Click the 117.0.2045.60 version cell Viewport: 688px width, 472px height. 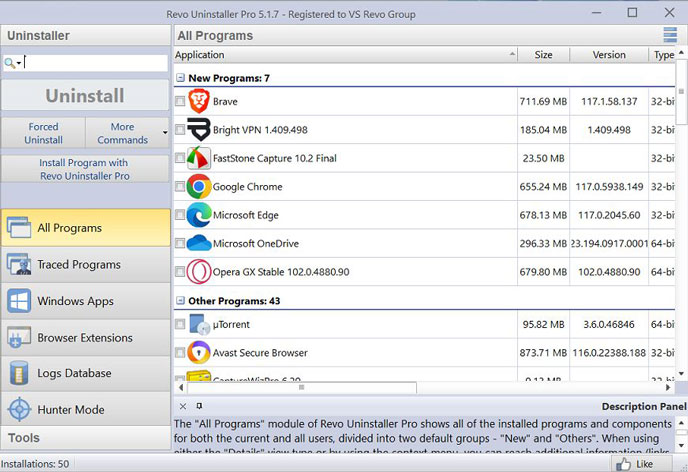pyautogui.click(x=609, y=215)
